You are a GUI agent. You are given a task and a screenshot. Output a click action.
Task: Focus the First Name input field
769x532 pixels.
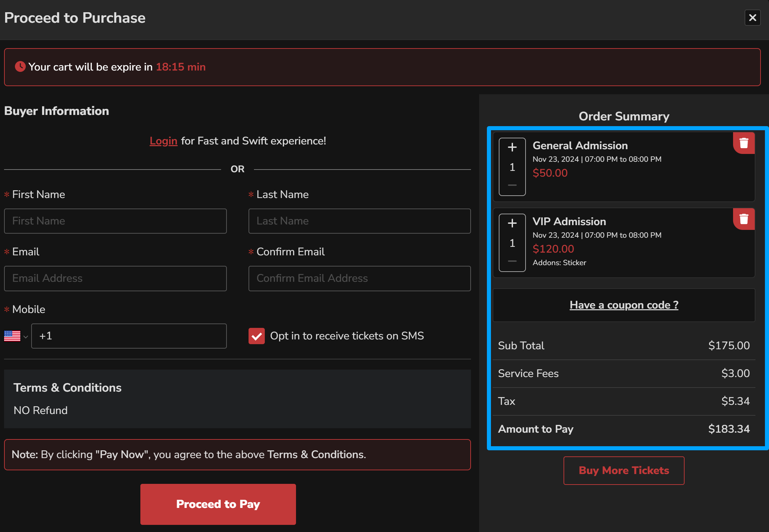coord(115,221)
